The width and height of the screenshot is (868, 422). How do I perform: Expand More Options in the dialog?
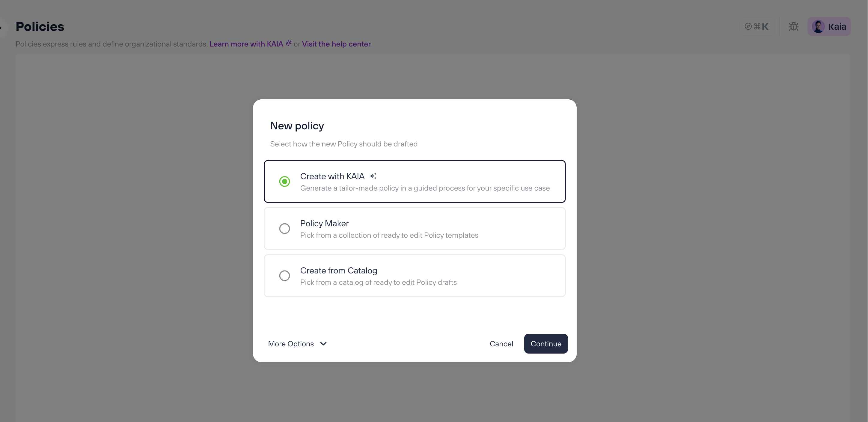(291, 344)
